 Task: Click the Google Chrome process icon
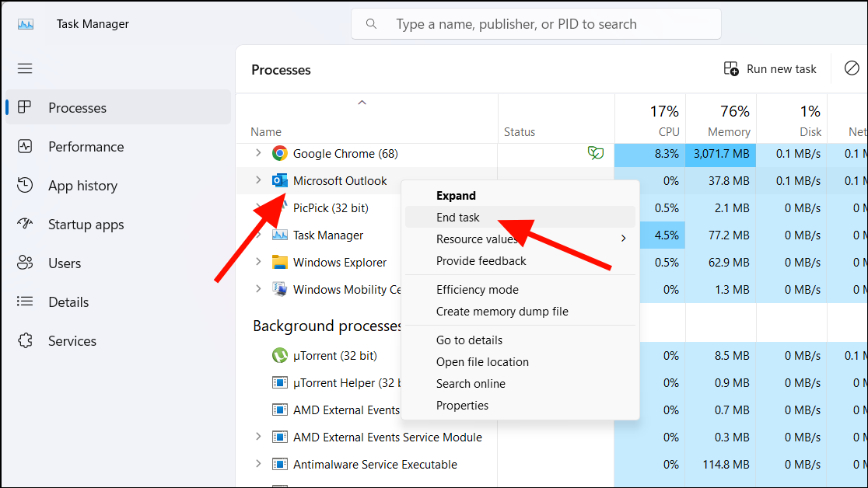[x=280, y=153]
